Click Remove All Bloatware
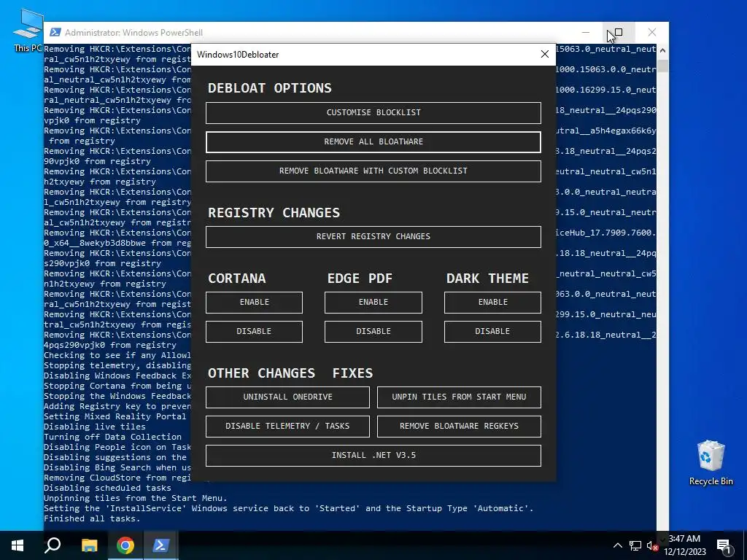This screenshot has height=560, width=747. tap(373, 142)
